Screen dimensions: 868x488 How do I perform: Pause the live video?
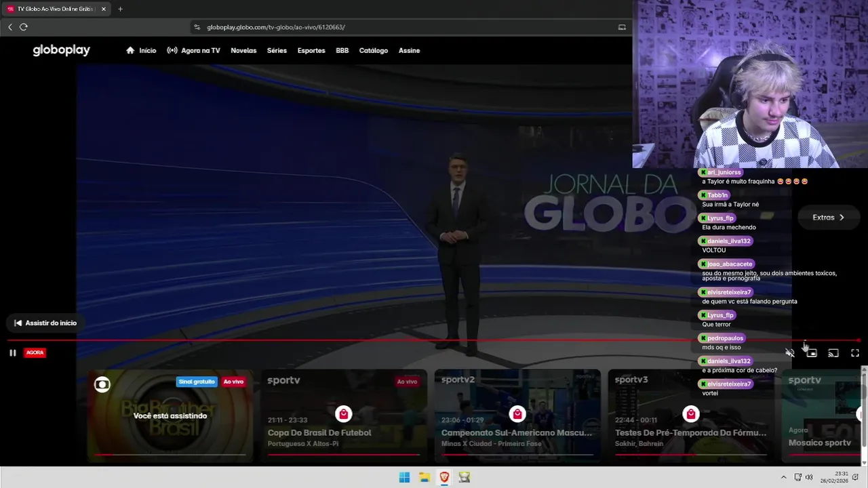tap(12, 352)
